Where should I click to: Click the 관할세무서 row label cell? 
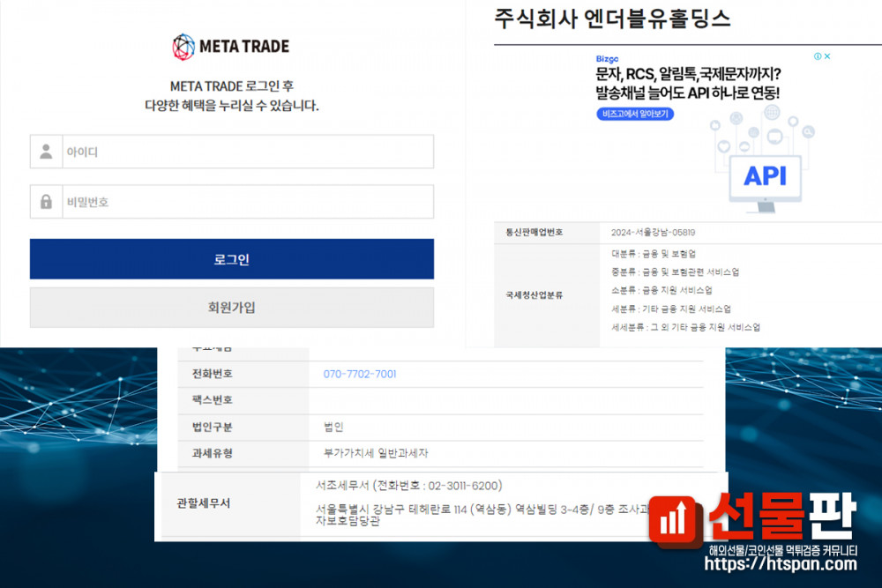click(203, 503)
